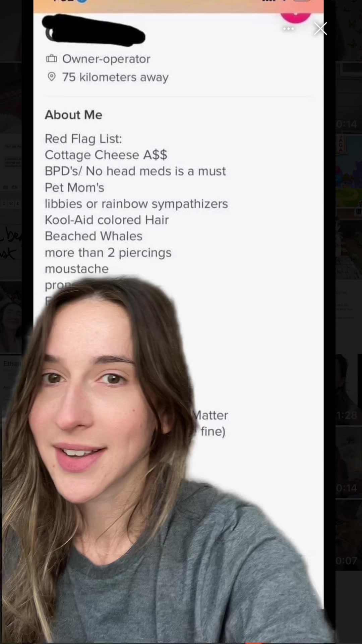Click the location pin icon

(x=51, y=77)
